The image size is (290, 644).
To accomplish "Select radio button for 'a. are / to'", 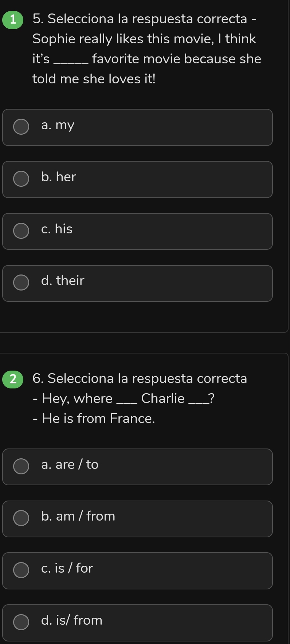I will (21, 466).
